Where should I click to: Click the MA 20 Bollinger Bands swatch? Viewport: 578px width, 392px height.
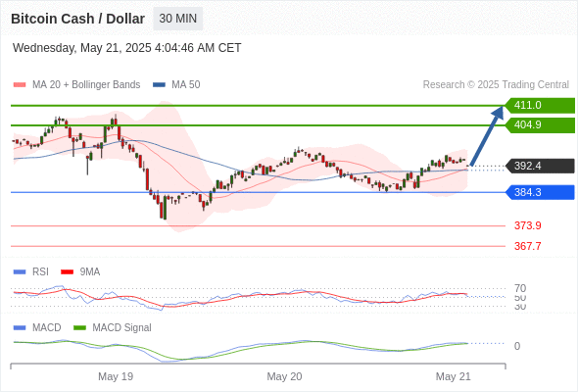click(x=20, y=85)
